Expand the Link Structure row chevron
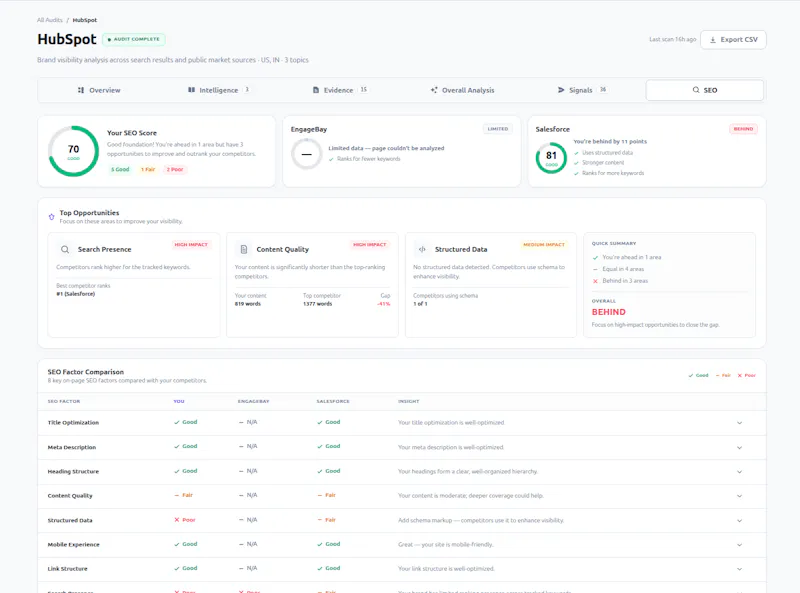This screenshot has width=800, height=593. (x=739, y=569)
